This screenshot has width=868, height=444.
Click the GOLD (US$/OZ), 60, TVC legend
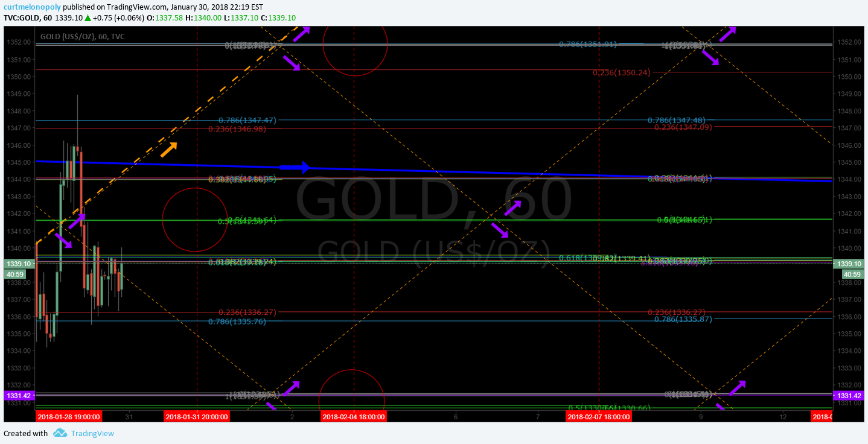83,37
